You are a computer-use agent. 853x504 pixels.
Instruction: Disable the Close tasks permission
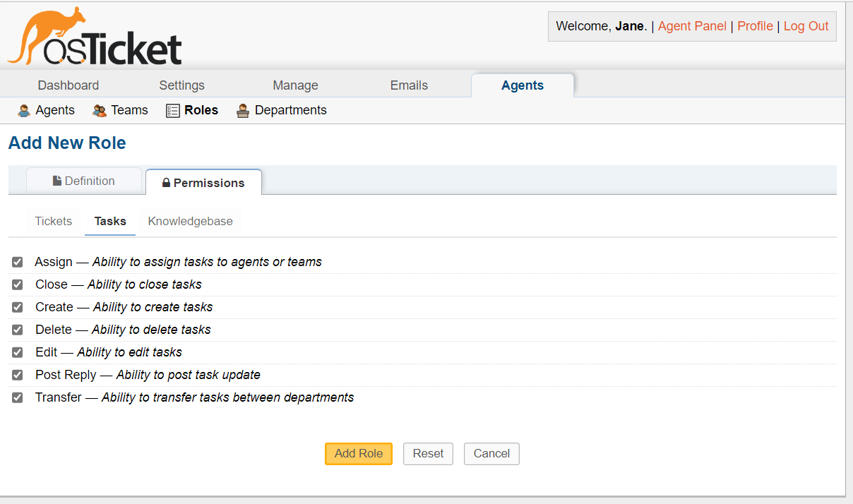click(17, 284)
